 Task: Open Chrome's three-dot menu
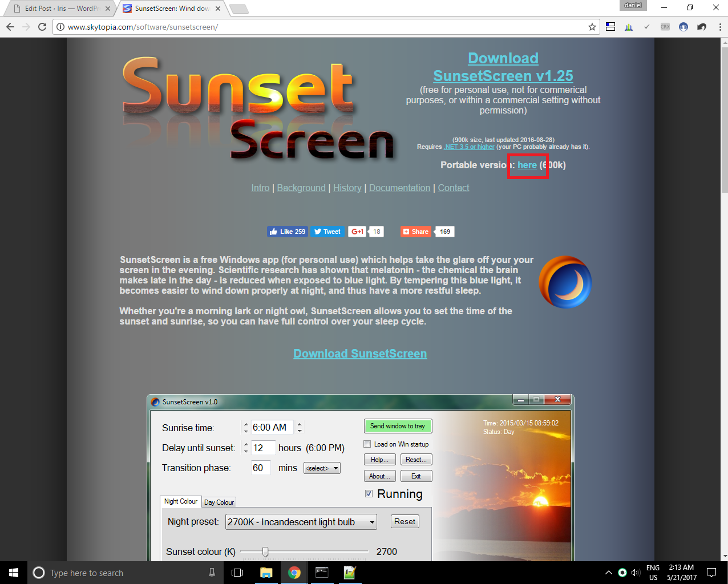(720, 27)
